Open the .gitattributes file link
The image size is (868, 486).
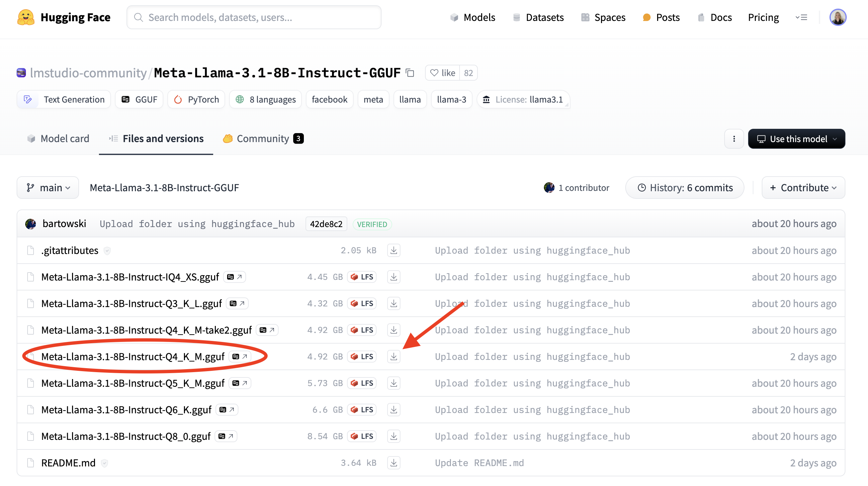(x=70, y=251)
